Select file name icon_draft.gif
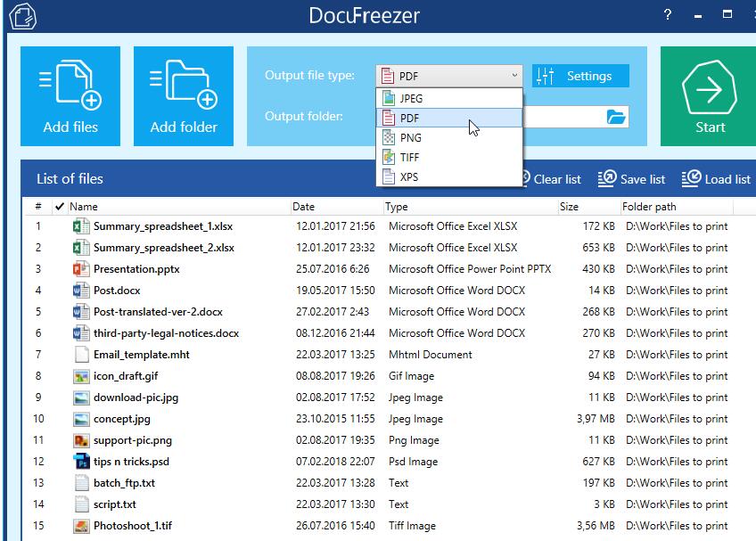This screenshot has width=756, height=541. point(126,376)
